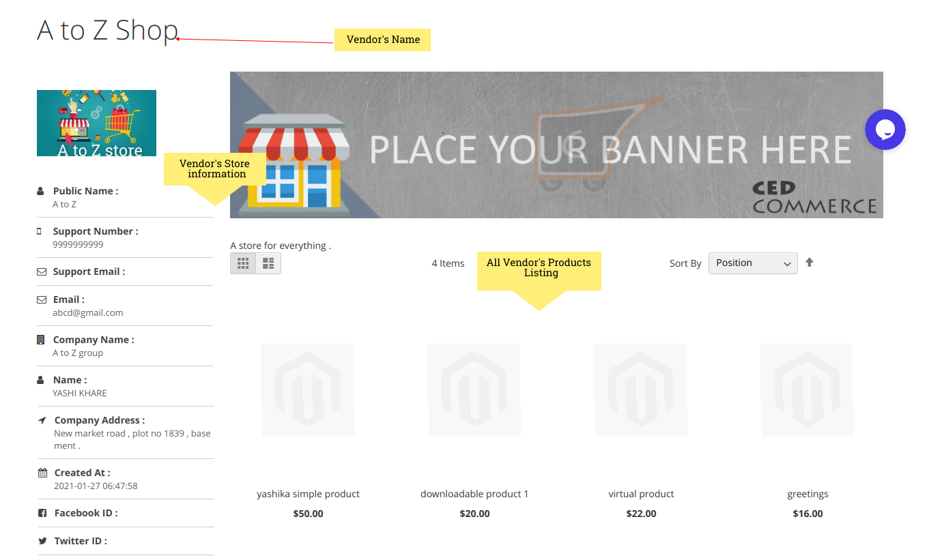Screen dimensions: 927x560
Task: Open downloadable product 1 link
Action: [474, 494]
